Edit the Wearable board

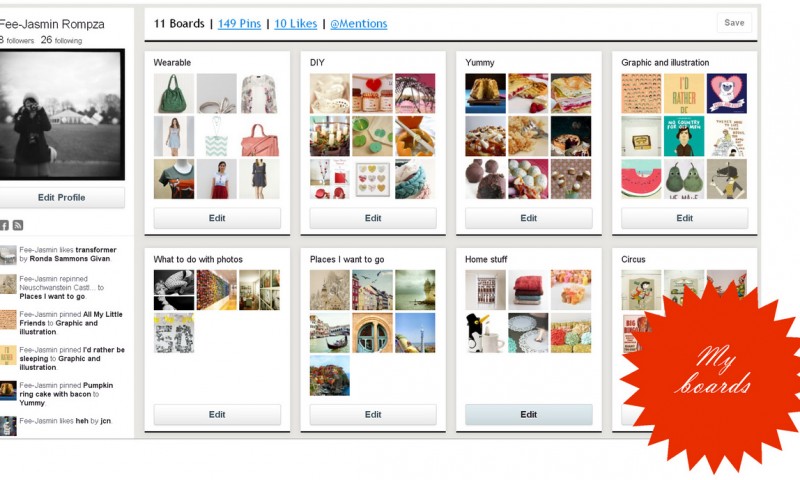click(217, 218)
